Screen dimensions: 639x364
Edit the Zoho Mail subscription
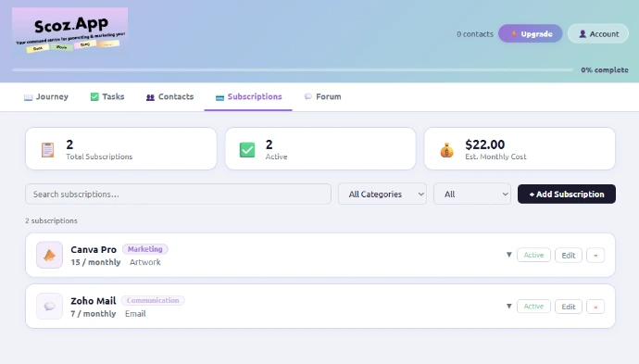[568, 307]
